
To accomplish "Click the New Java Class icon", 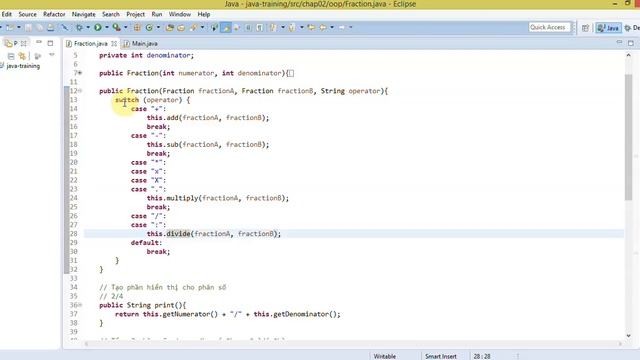I will click(x=149, y=27).
